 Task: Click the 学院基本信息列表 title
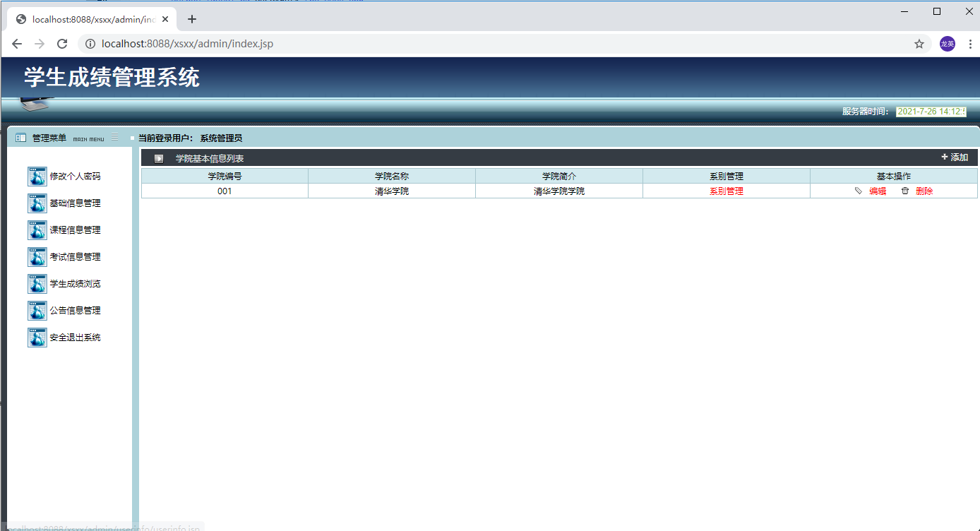210,158
